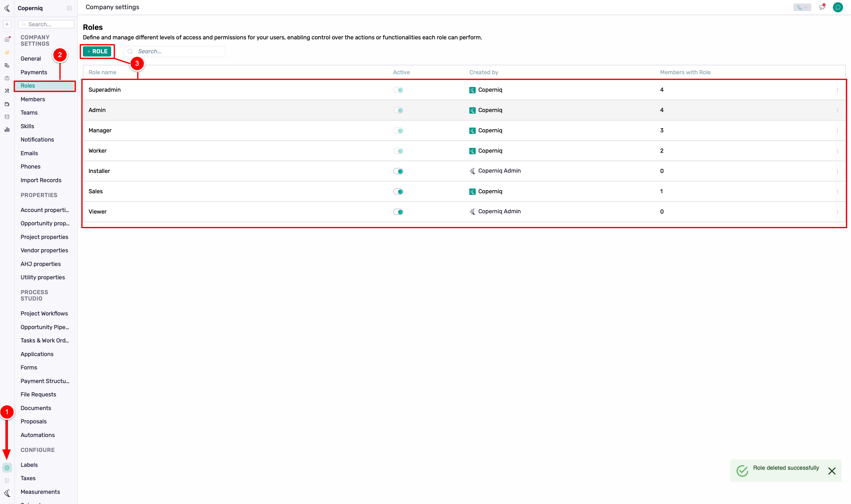
Task: Open the green chat bubble icon
Action: (x=838, y=7)
